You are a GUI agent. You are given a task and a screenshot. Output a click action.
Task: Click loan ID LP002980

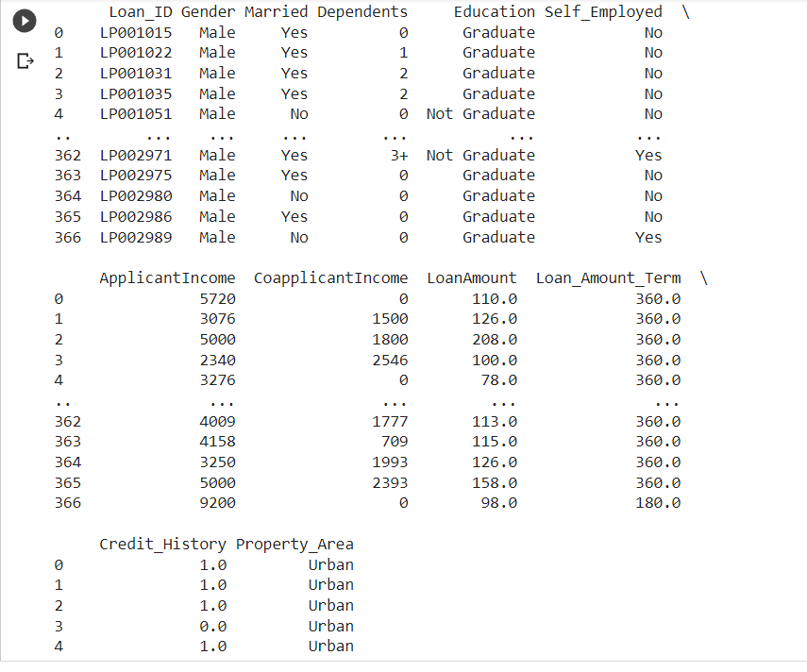(136, 196)
